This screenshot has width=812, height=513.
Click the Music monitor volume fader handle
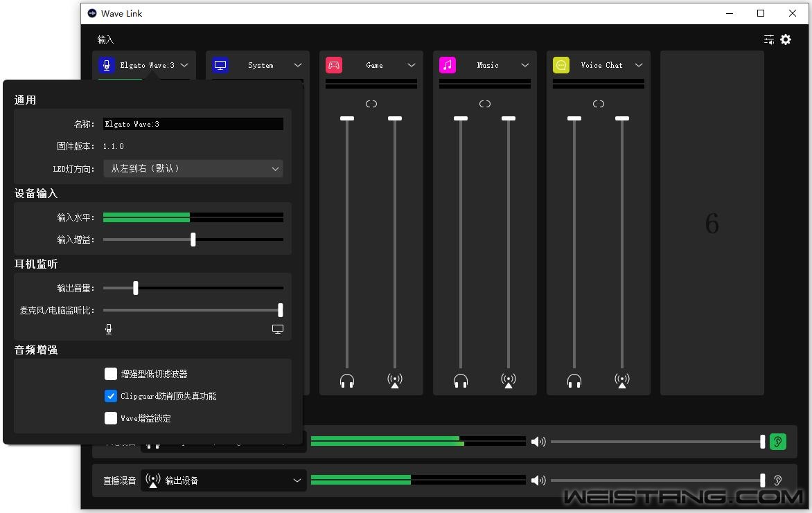coord(460,118)
